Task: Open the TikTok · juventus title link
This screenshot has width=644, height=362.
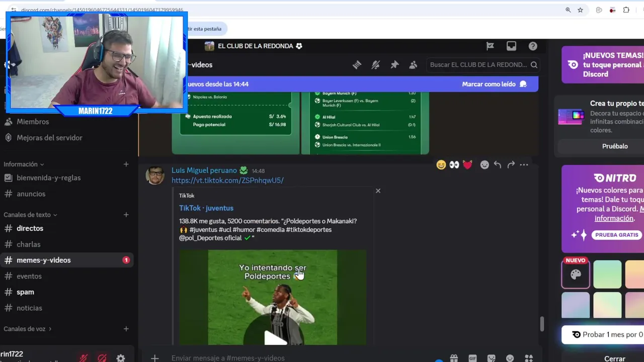Action: [x=206, y=208]
